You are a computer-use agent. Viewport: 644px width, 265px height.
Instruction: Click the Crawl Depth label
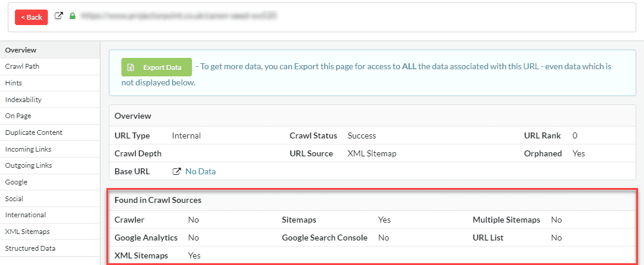[x=138, y=153]
